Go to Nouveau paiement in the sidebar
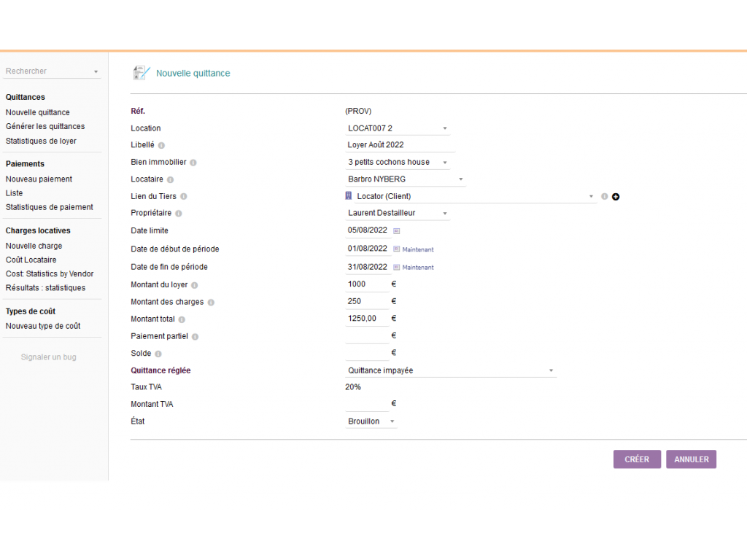747x560 pixels. (x=39, y=179)
